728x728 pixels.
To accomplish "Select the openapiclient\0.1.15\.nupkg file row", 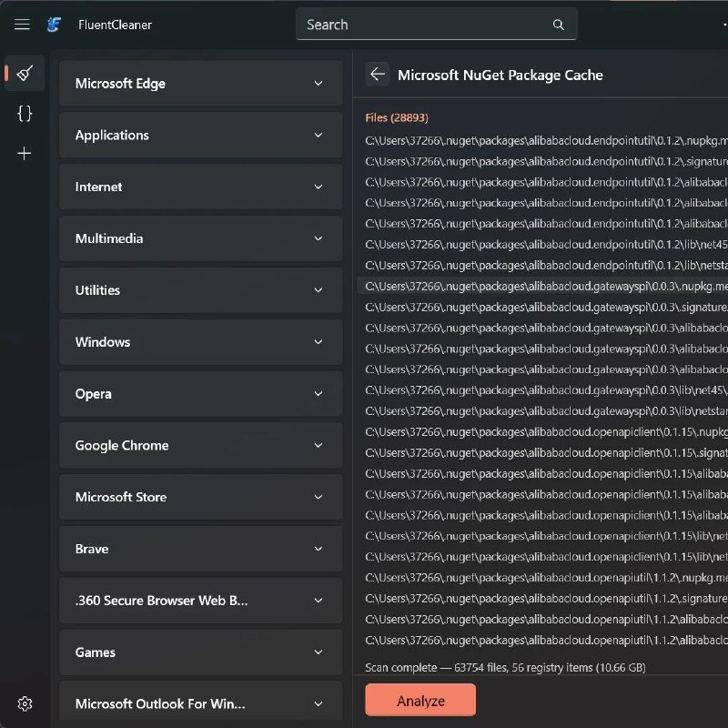I will tap(546, 432).
